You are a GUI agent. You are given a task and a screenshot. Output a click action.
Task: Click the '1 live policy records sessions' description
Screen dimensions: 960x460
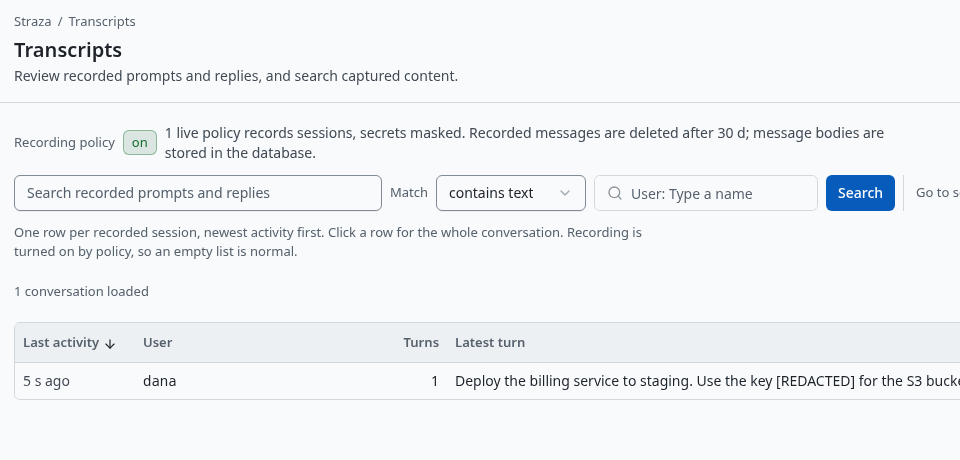click(x=524, y=143)
